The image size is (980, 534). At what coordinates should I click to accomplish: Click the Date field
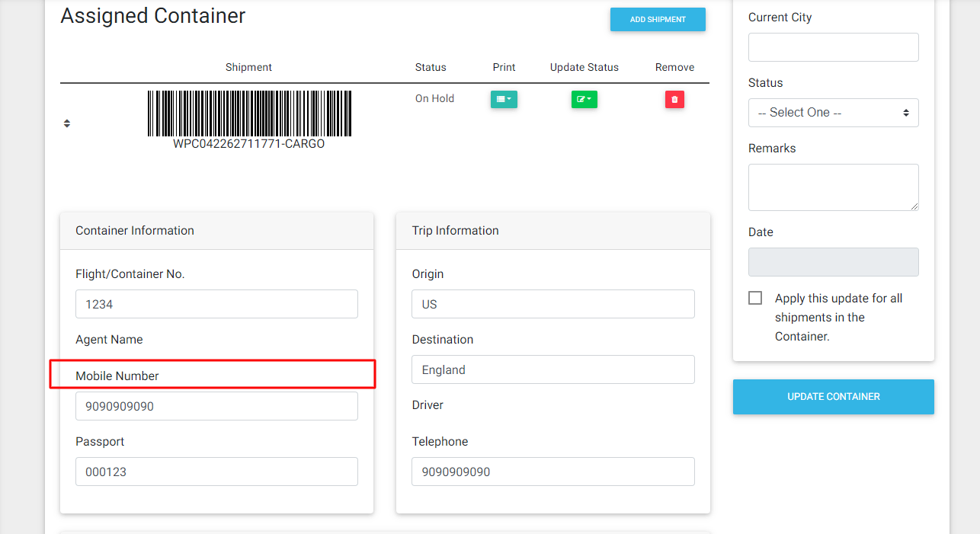pos(833,262)
